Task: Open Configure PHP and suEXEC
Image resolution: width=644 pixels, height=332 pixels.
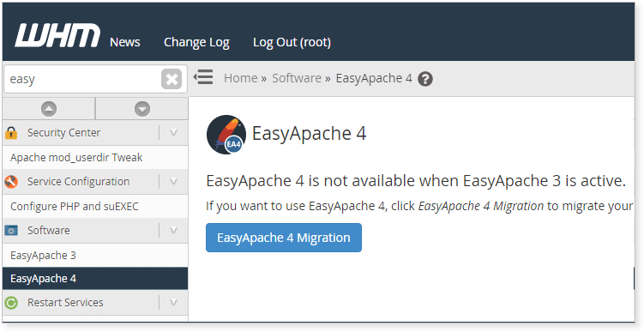Action: tap(95, 206)
